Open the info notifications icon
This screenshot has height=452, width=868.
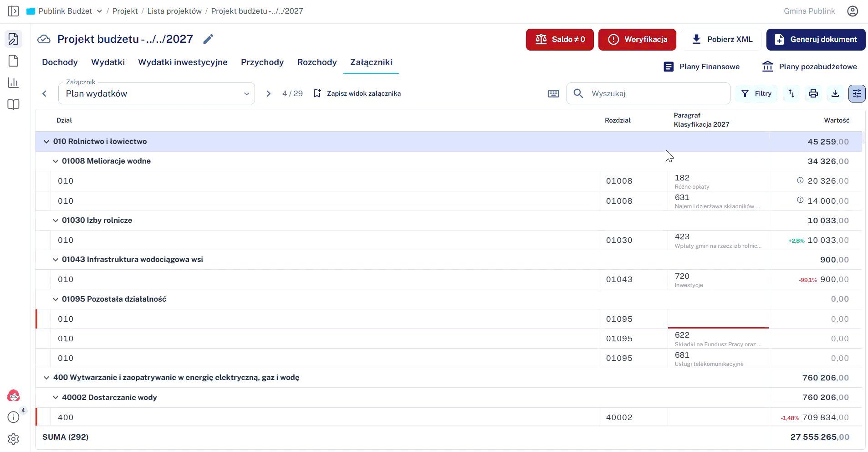point(14,417)
